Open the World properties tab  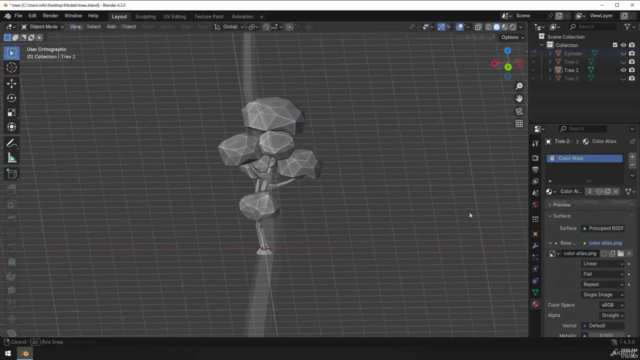coord(535,205)
